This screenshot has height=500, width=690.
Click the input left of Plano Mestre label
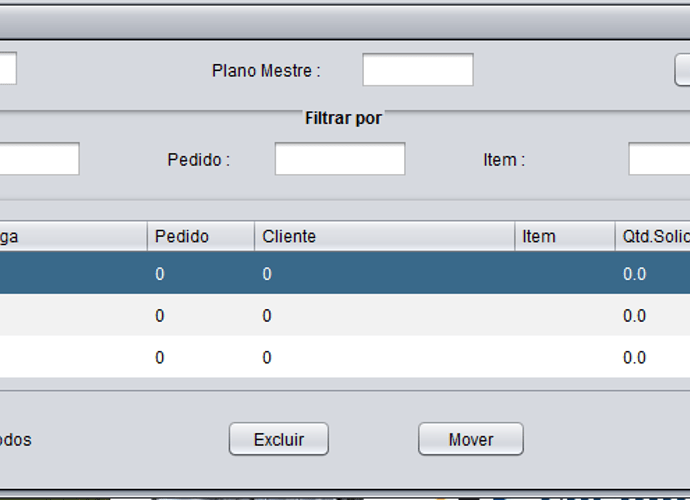tap(8, 68)
